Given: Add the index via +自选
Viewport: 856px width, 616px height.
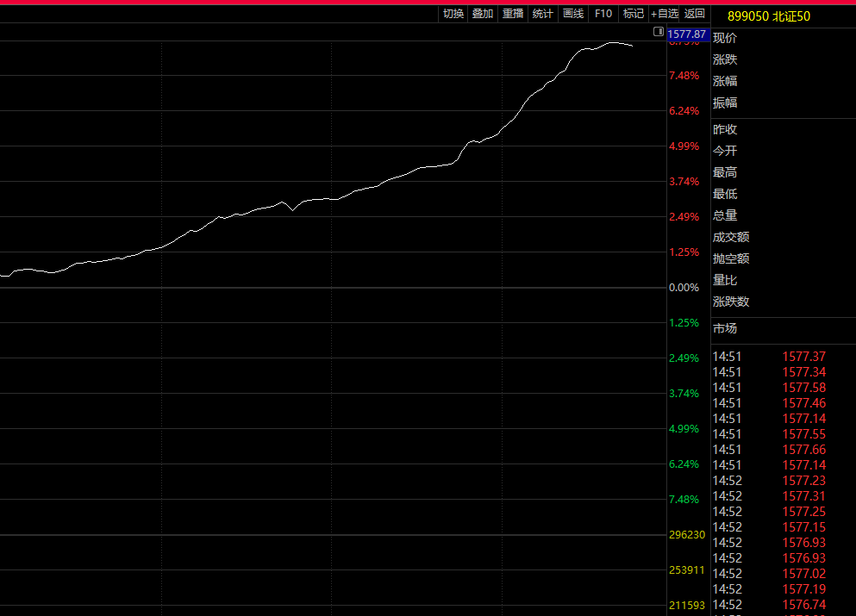Looking at the screenshot, I should click(x=665, y=14).
